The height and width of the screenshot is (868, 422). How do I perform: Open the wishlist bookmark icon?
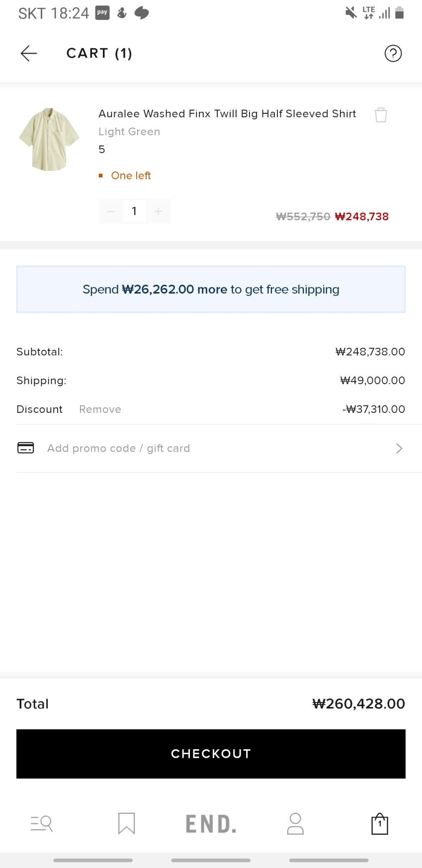126,823
